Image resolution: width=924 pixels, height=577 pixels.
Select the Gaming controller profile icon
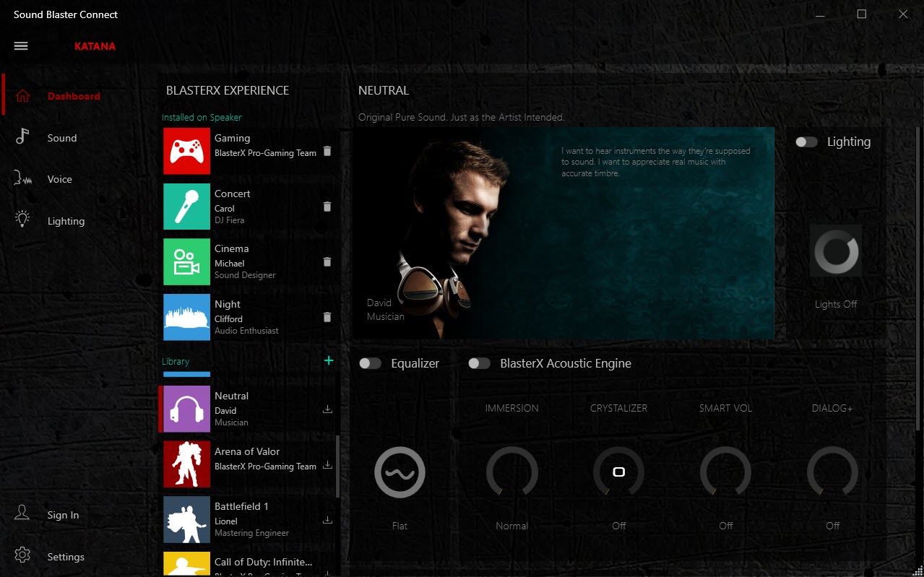186,151
